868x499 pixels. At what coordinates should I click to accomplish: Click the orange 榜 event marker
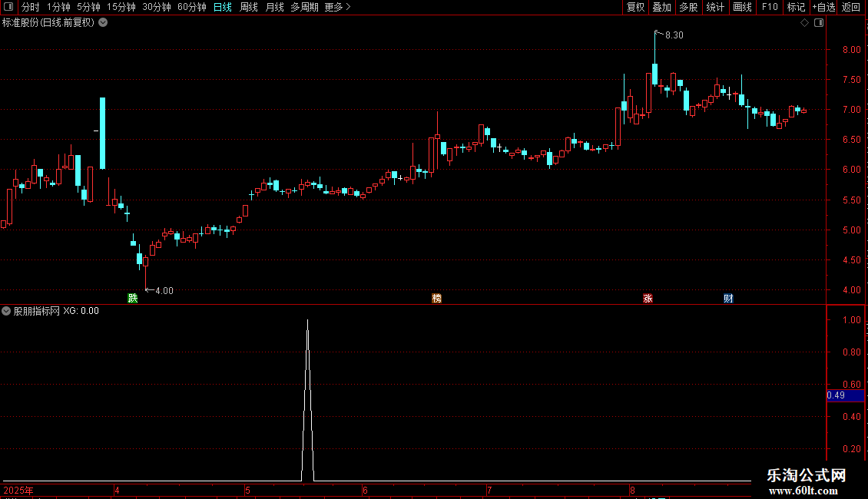(x=437, y=298)
